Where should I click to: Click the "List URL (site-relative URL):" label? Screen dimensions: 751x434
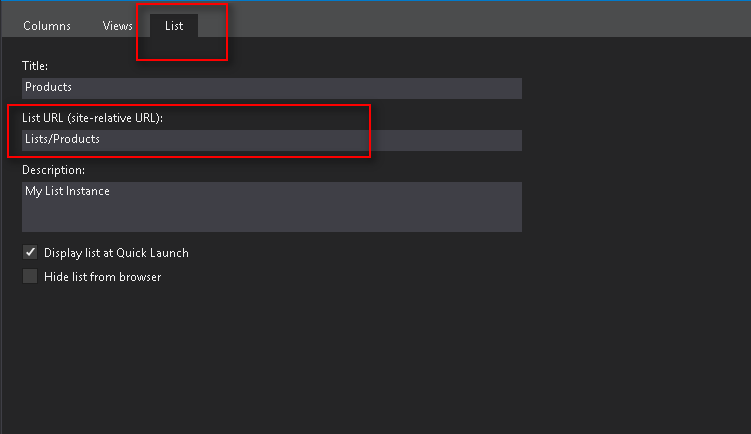pos(92,118)
